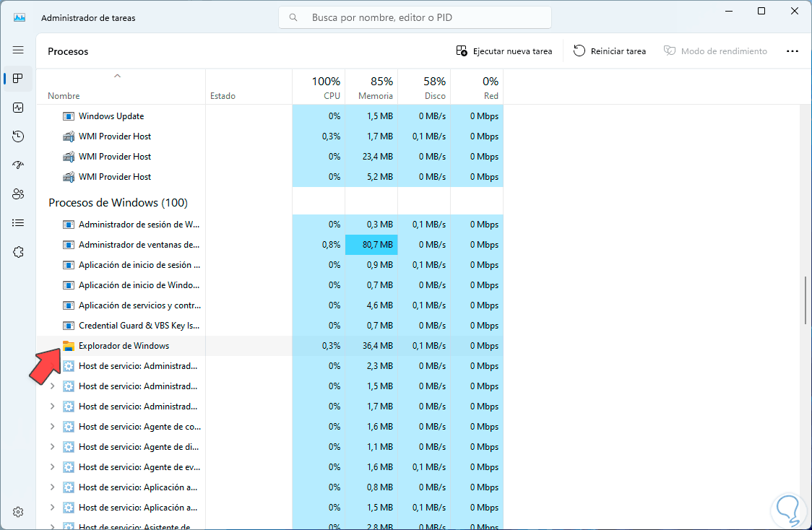Screen dimensions: 812x530
Task: Maximize the Task Manager window
Action: [x=761, y=11]
